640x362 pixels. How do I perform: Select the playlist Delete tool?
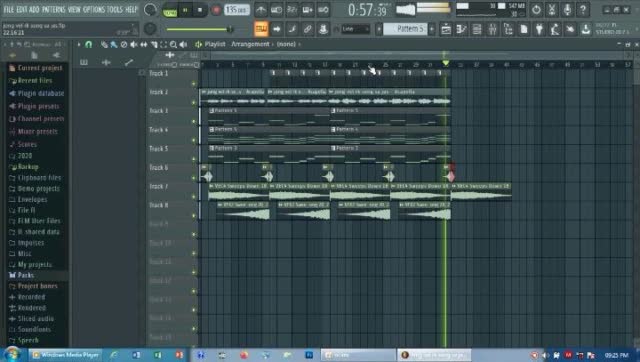(124, 44)
